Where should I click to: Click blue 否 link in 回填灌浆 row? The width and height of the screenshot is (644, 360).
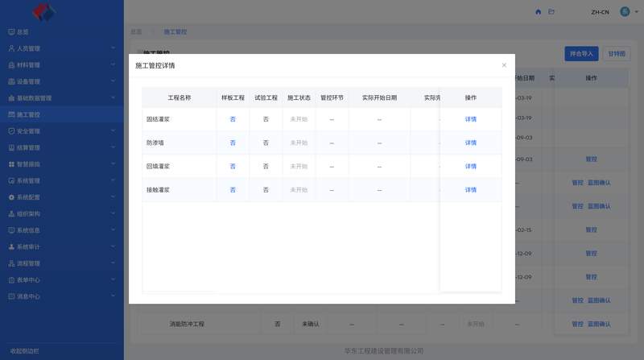pos(233,167)
